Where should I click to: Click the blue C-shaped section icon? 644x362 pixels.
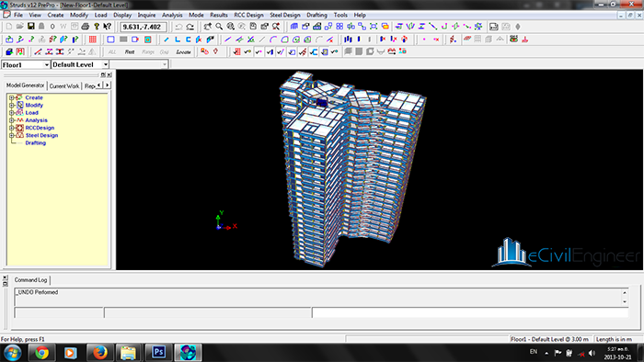(x=188, y=40)
